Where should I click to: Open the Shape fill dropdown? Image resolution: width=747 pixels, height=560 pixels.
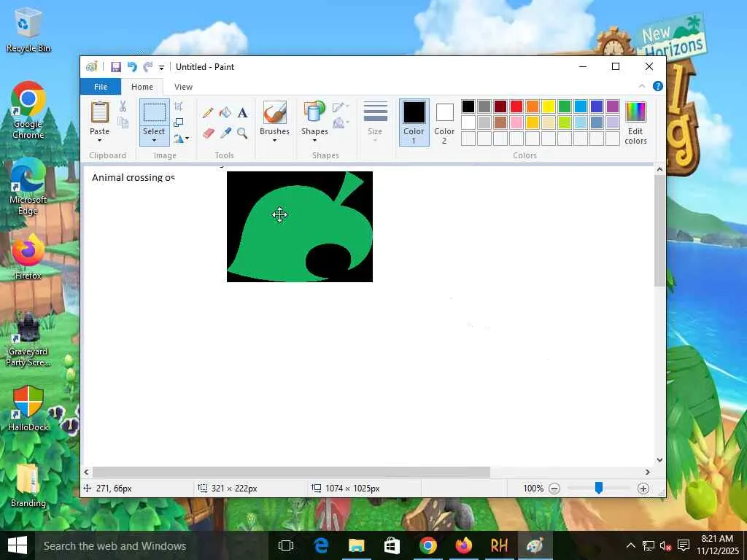click(341, 123)
